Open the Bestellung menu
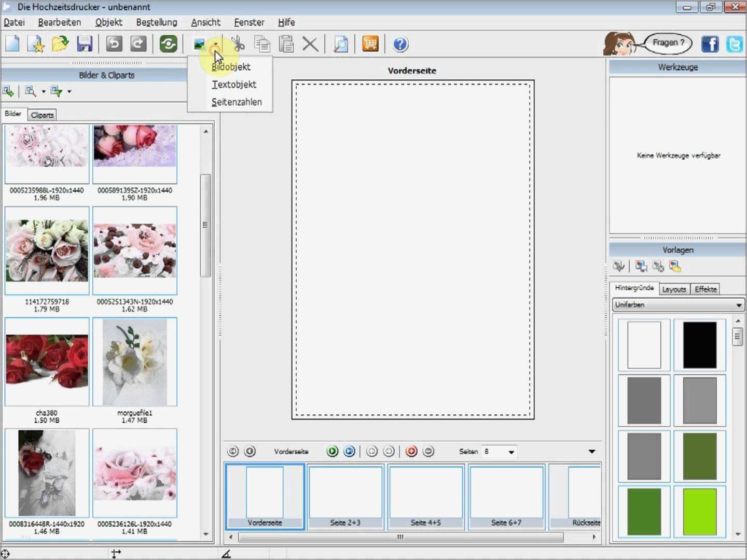Screen dimensions: 747x560 tap(157, 22)
